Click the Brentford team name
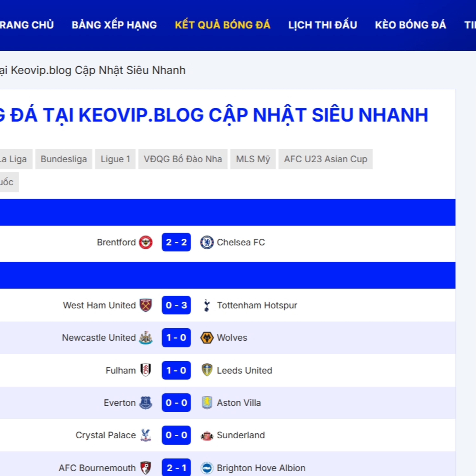 pos(116,242)
